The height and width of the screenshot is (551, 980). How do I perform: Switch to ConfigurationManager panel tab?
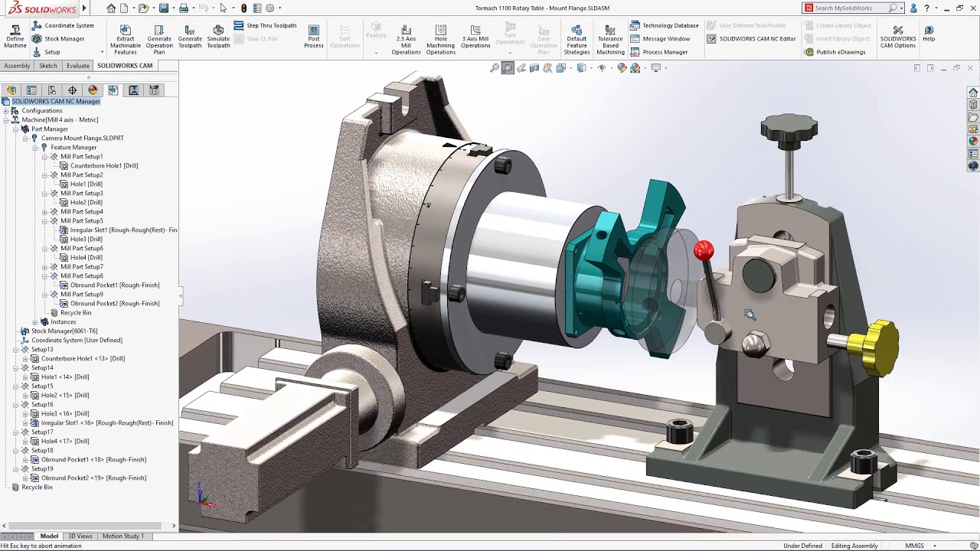[52, 90]
